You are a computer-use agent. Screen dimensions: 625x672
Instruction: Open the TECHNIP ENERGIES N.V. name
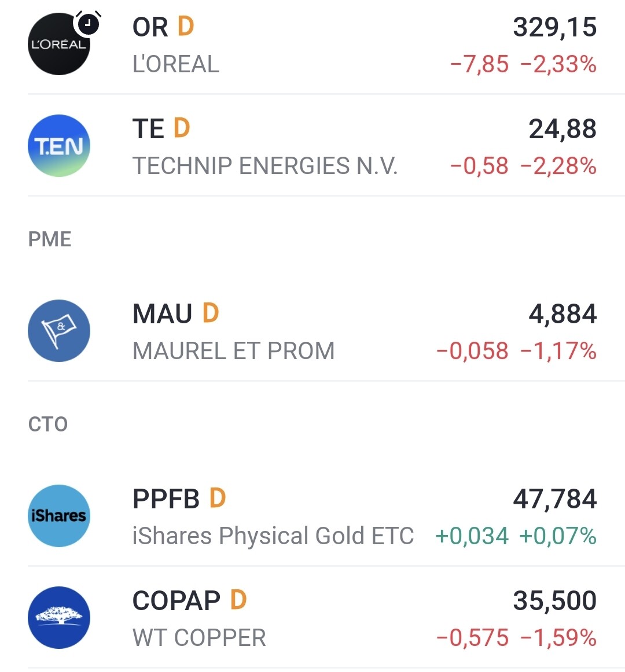[265, 166]
